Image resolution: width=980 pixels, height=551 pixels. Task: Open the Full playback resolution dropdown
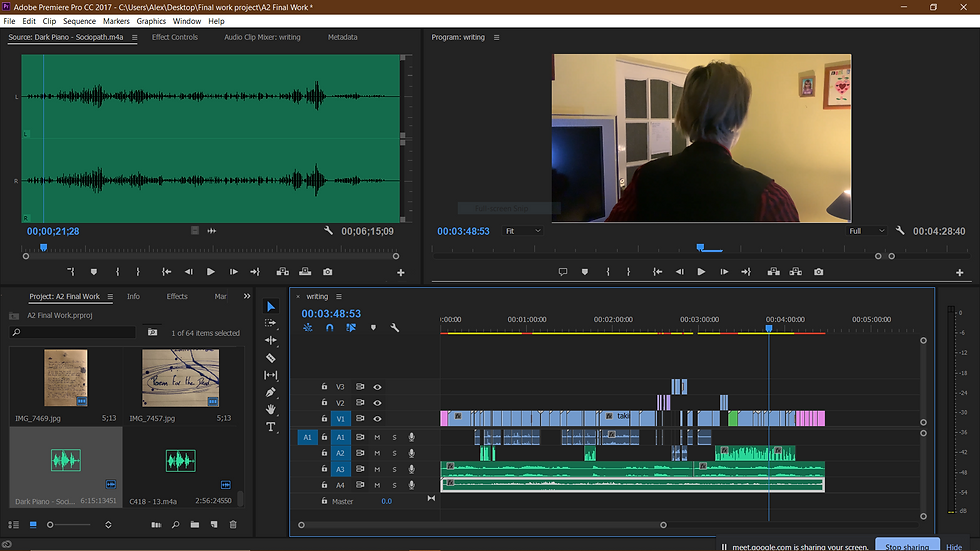pyautogui.click(x=866, y=231)
